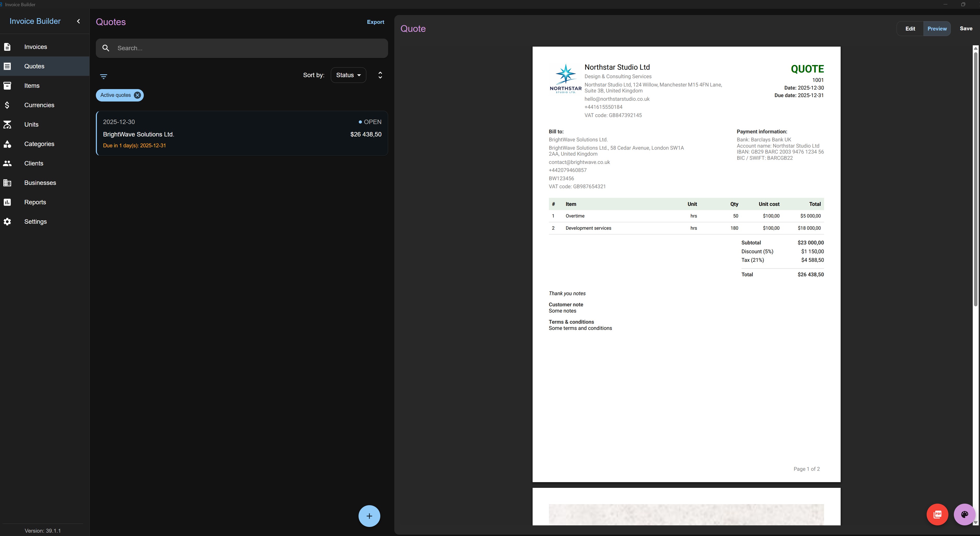Click "Page 1 of 2" footer text
Screen dimensions: 980x536
(x=806, y=469)
